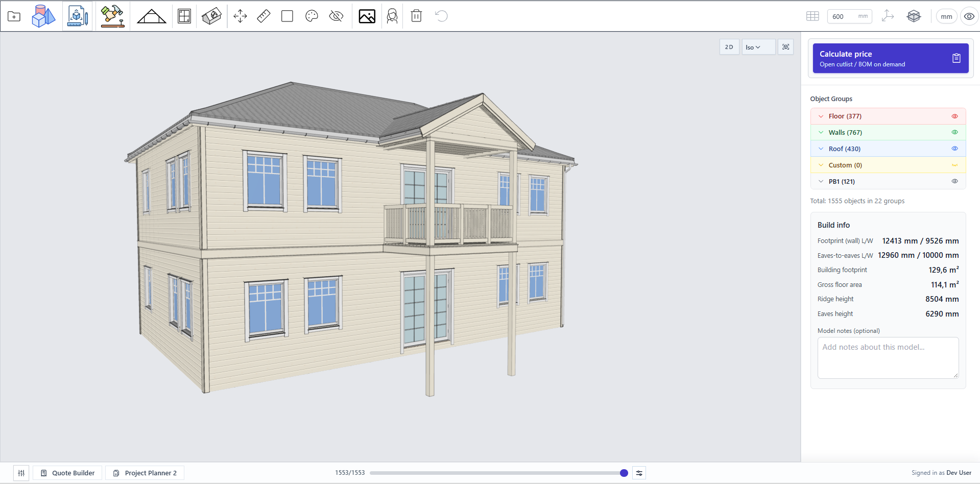This screenshot has width=980, height=484.
Task: Open the window pane tool
Action: [x=184, y=16]
